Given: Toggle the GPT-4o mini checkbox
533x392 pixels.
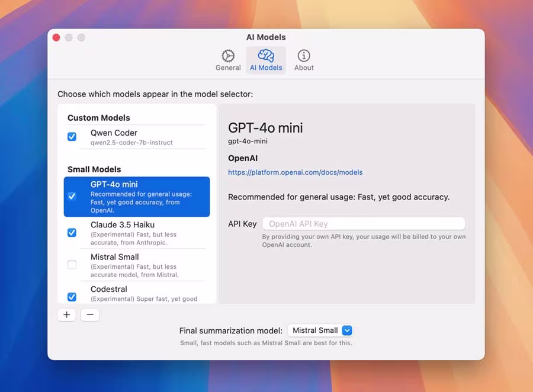Looking at the screenshot, I should (72, 196).
